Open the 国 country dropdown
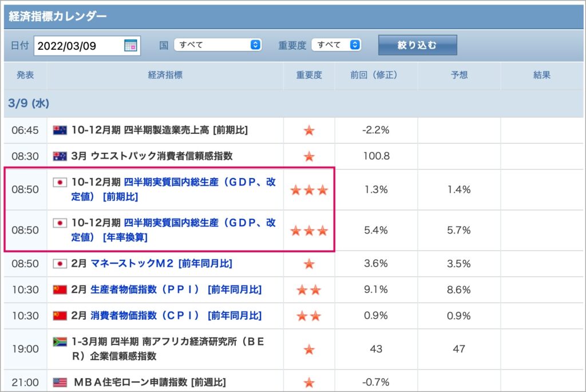The height and width of the screenshot is (392, 586). [217, 45]
